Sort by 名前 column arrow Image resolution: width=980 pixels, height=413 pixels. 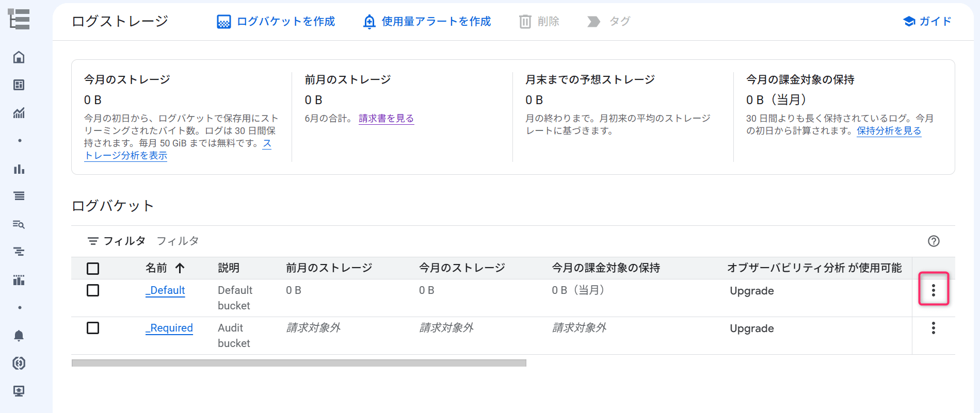[x=180, y=268]
